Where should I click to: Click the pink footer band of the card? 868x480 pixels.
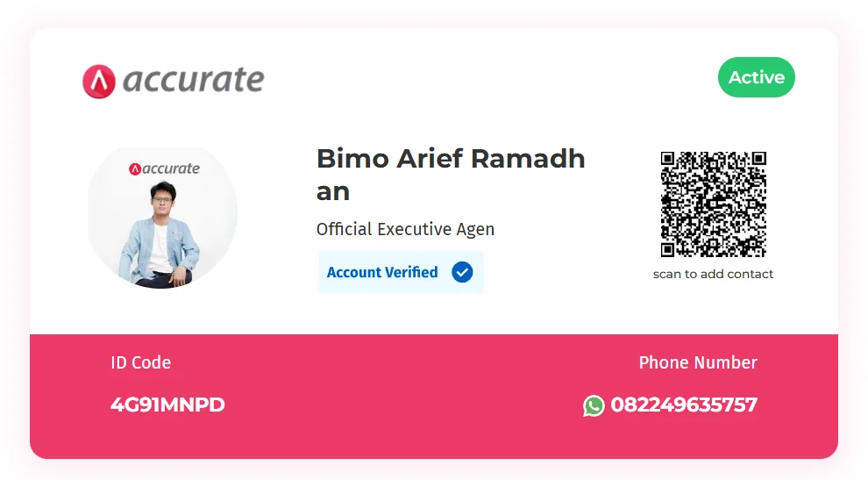coord(434,397)
